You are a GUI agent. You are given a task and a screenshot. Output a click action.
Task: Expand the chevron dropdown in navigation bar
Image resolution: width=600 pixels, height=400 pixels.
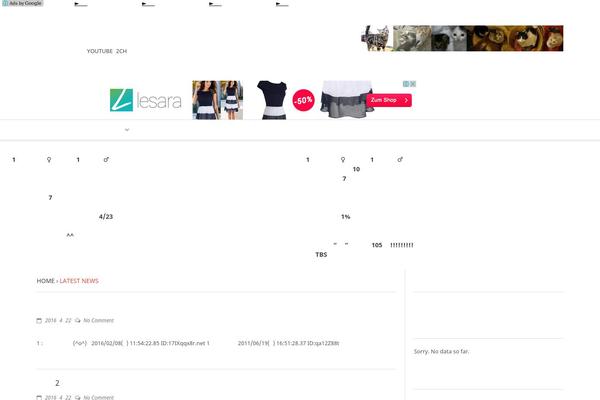[x=127, y=130]
